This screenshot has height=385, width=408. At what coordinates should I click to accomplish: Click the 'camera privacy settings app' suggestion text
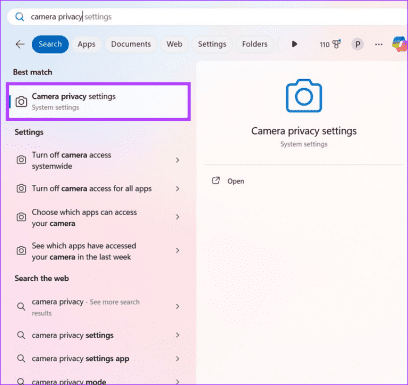pos(80,359)
